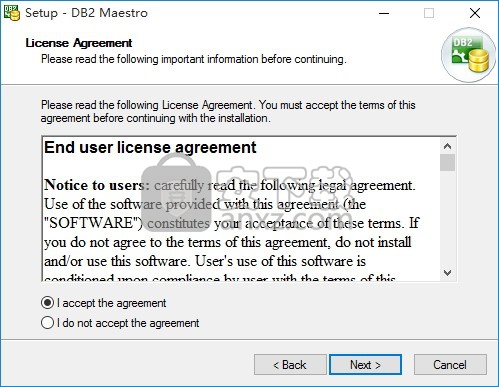The width and height of the screenshot is (499, 387).
Task: Click the DB2 Maestro title bar icon
Action: click(12, 13)
